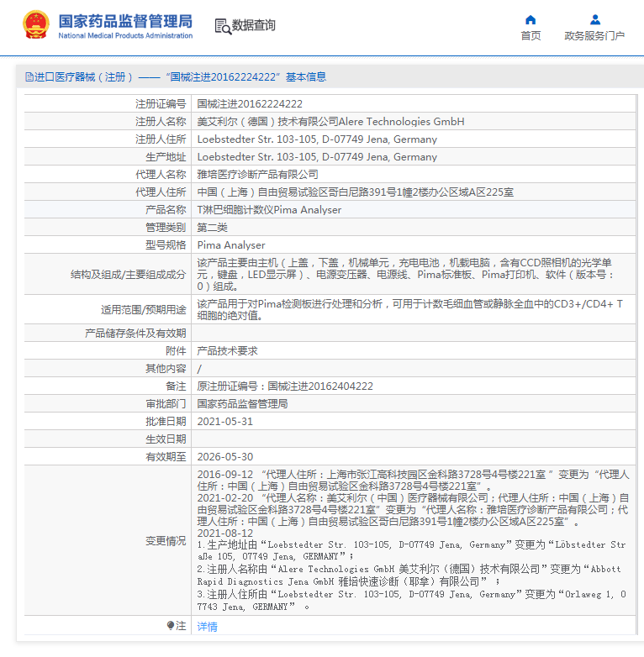Click the document icon beside 进口医疗器械

tap(29, 76)
